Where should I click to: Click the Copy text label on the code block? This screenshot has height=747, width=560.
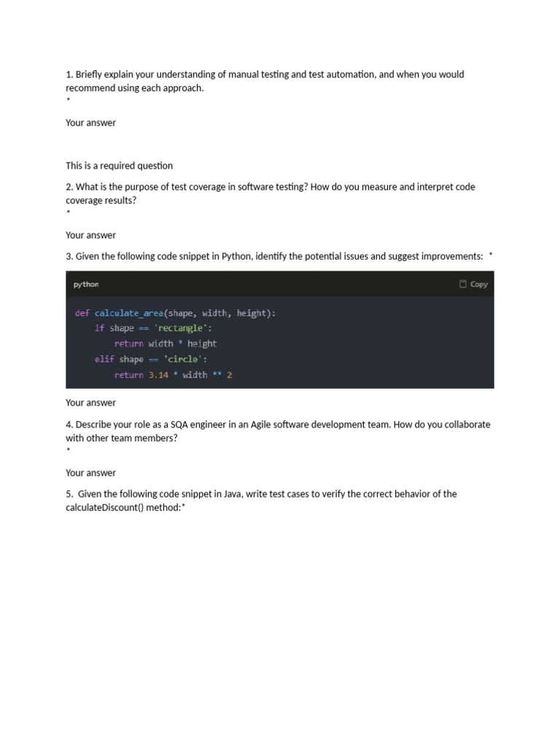click(x=479, y=285)
